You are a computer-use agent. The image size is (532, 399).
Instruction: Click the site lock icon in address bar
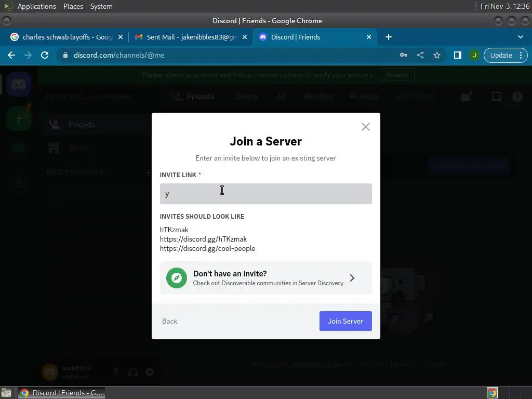[x=65, y=55]
